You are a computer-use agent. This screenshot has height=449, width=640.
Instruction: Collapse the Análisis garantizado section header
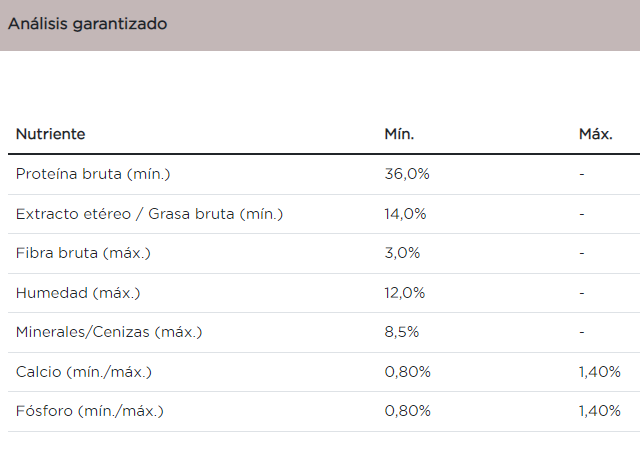click(x=88, y=24)
